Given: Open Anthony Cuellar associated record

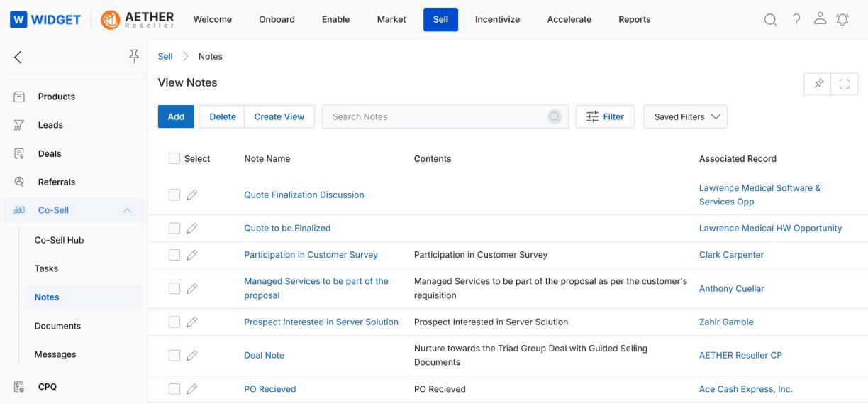Looking at the screenshot, I should tap(732, 288).
